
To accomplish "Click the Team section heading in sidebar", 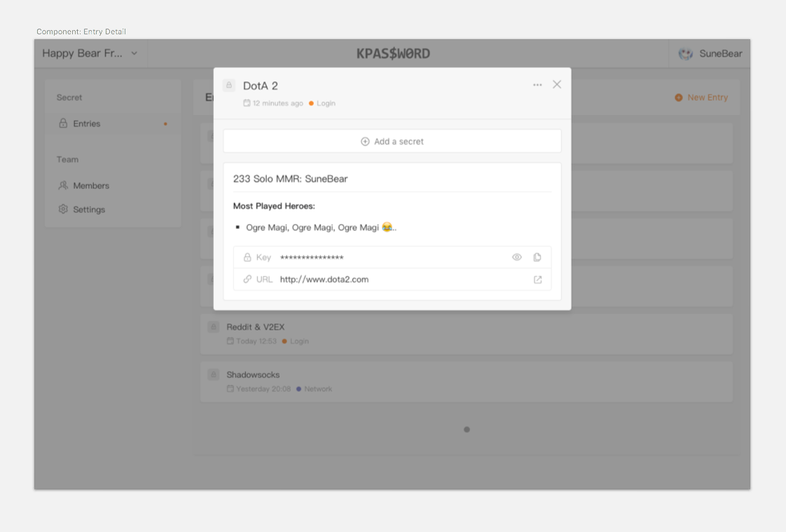I will pos(68,160).
